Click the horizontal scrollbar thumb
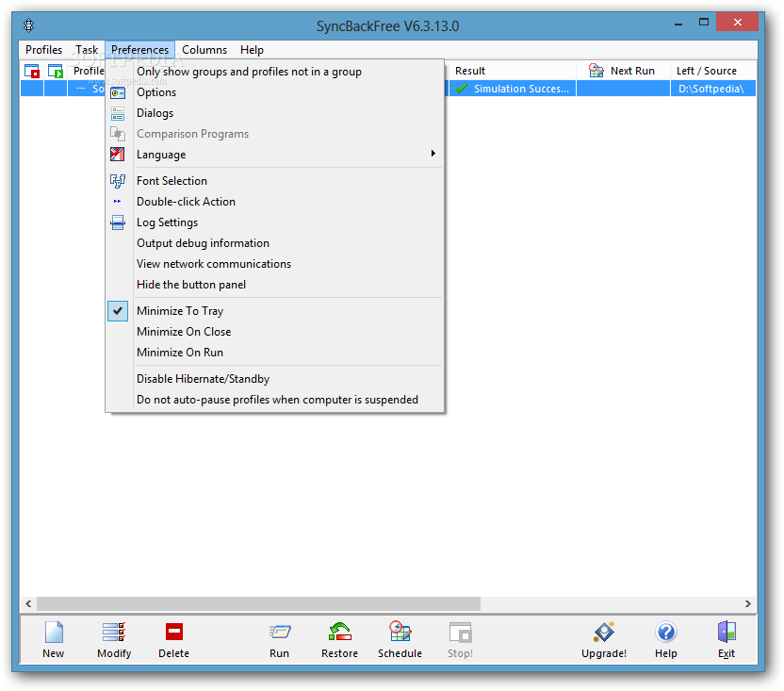 pyautogui.click(x=258, y=603)
